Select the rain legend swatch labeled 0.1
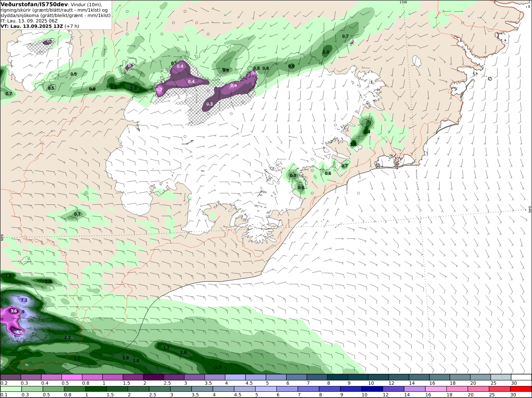 10,389
